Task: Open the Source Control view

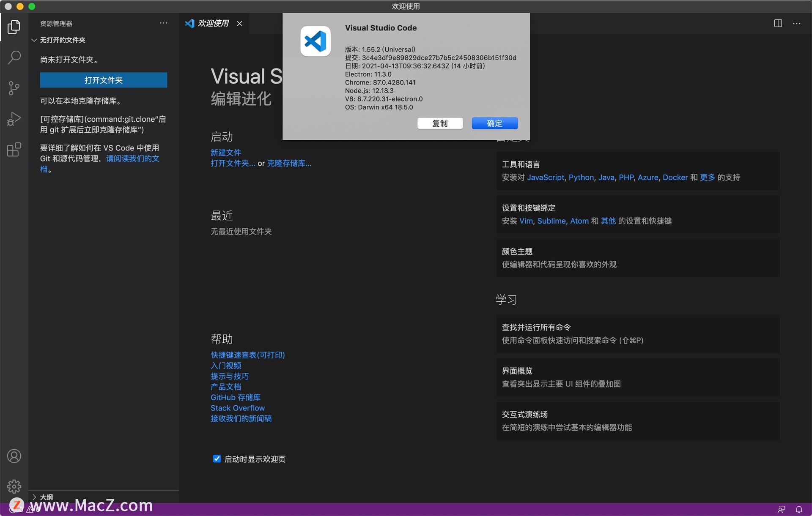Action: tap(14, 88)
